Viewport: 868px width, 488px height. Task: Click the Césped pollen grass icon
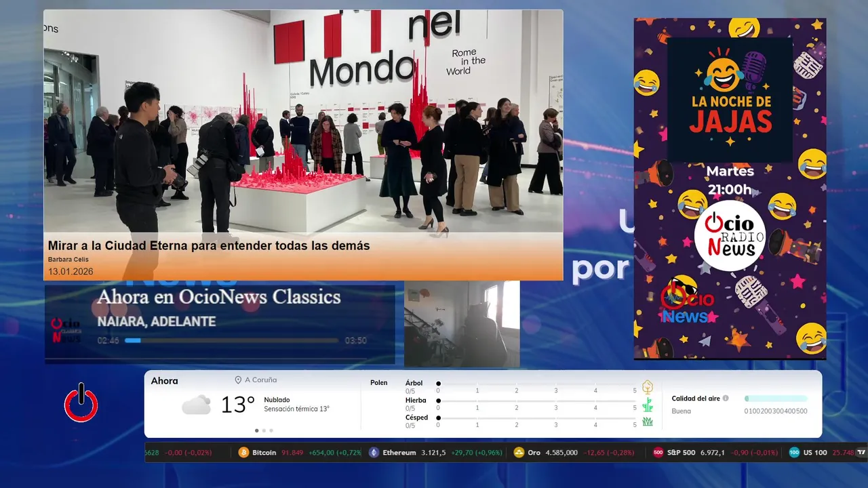point(648,422)
